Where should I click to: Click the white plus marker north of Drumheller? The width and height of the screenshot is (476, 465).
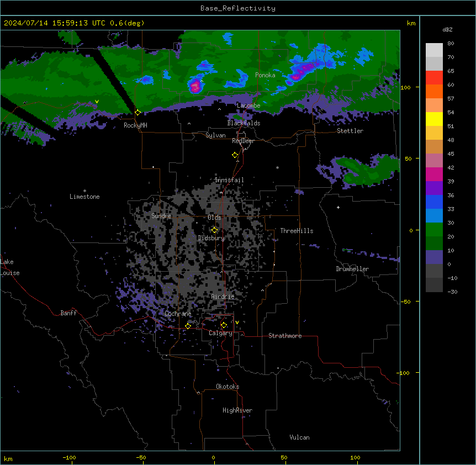coord(338,207)
